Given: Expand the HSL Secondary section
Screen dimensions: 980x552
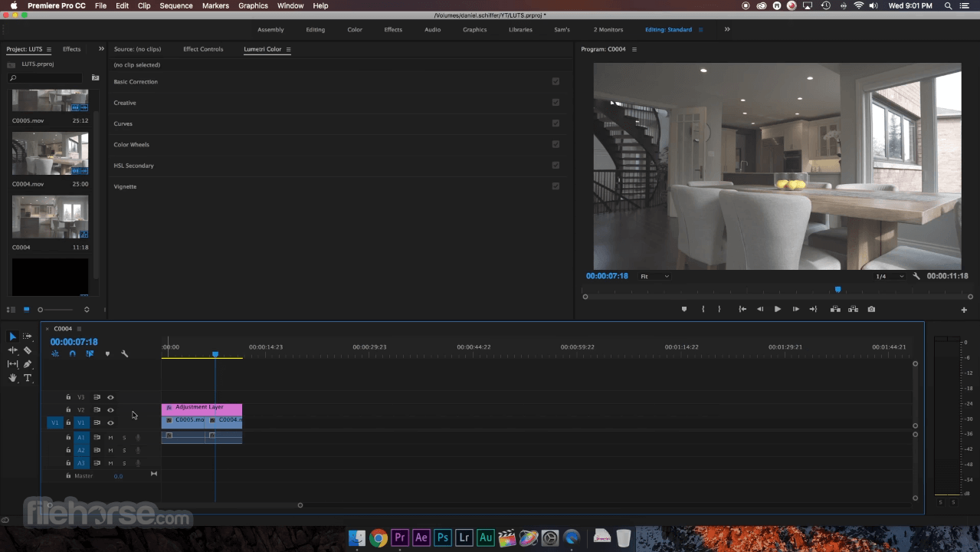Looking at the screenshot, I should tap(133, 166).
